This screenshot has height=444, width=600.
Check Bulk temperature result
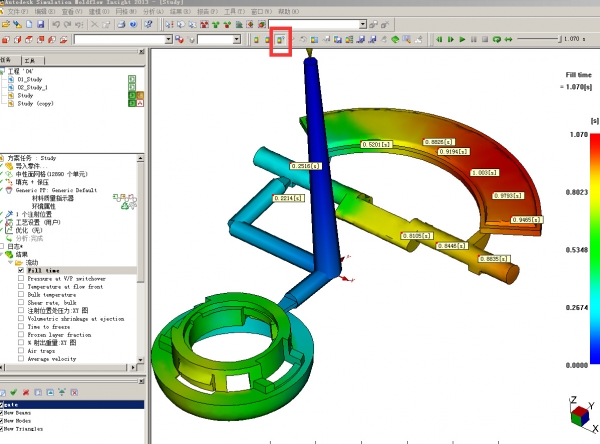(21, 294)
